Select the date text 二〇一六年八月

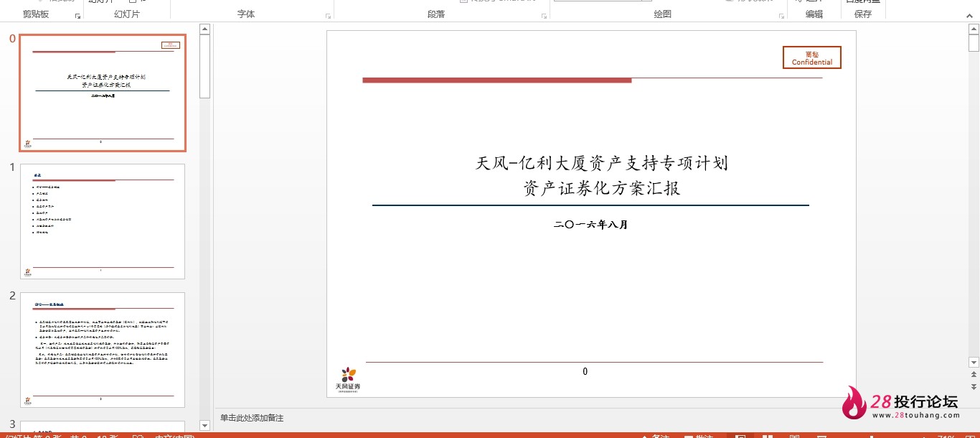591,225
